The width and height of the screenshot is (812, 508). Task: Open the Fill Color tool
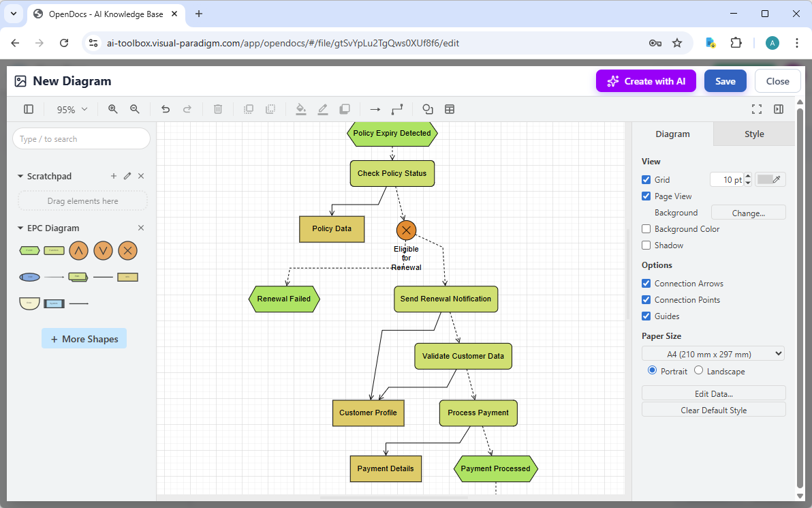(x=301, y=109)
